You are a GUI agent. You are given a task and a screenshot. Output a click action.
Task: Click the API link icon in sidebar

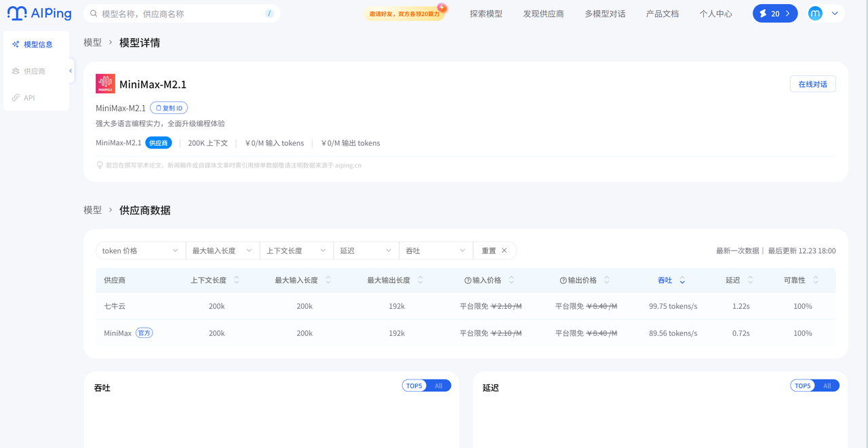tap(16, 98)
